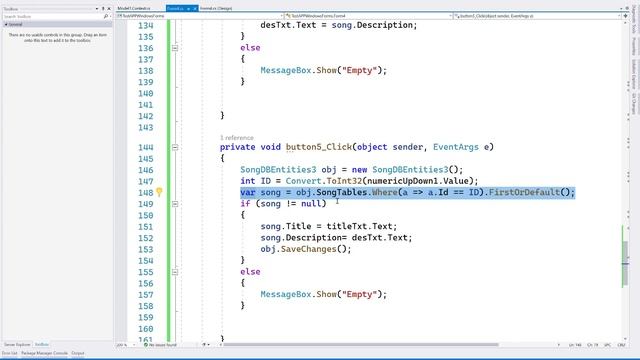The width and height of the screenshot is (640, 360).
Task: Click the vertical scrollbar up arrow
Action: pyautogui.click(x=625, y=23)
